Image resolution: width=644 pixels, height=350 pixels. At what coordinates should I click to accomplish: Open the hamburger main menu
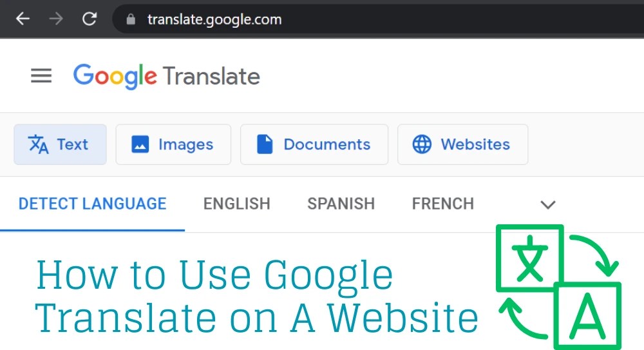(41, 75)
